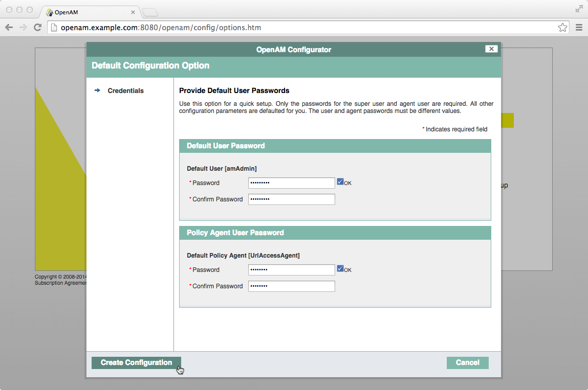
Task: Toggle OK checkbox for UrlAccessAgent password
Action: tap(340, 269)
